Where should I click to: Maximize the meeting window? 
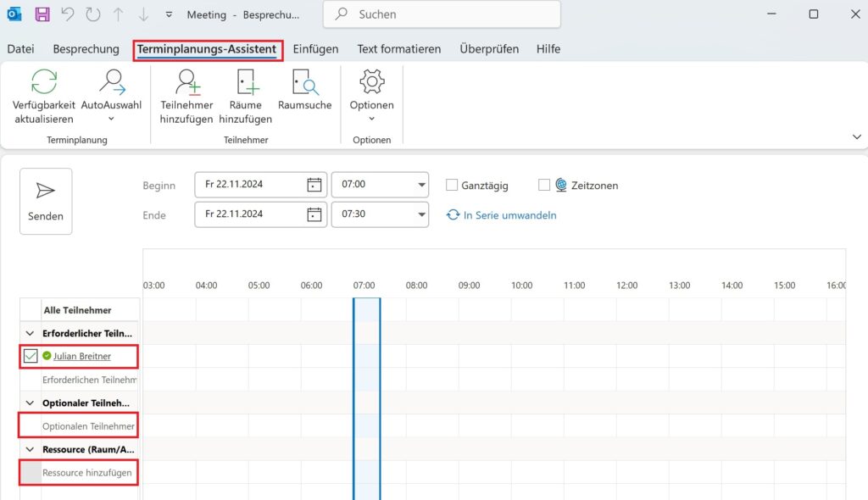[x=813, y=14]
